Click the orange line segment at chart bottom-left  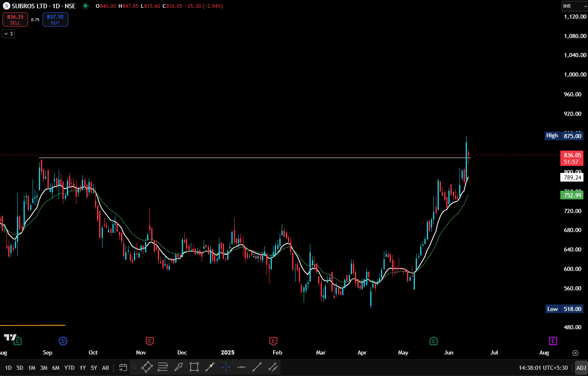(x=33, y=326)
